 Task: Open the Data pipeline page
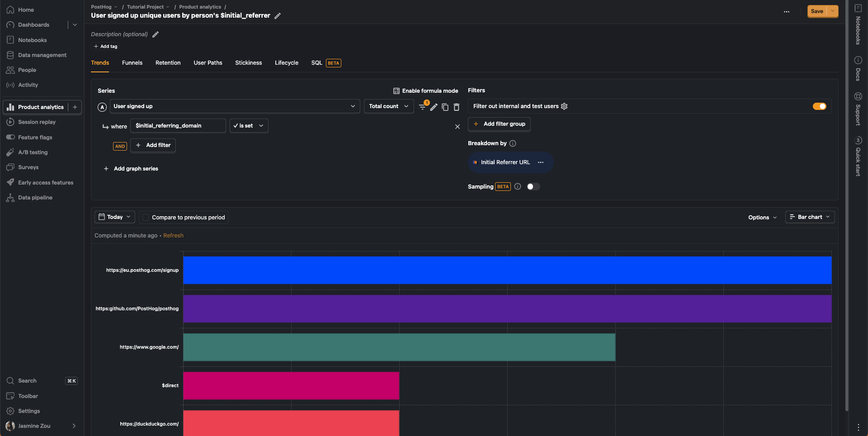click(x=35, y=197)
